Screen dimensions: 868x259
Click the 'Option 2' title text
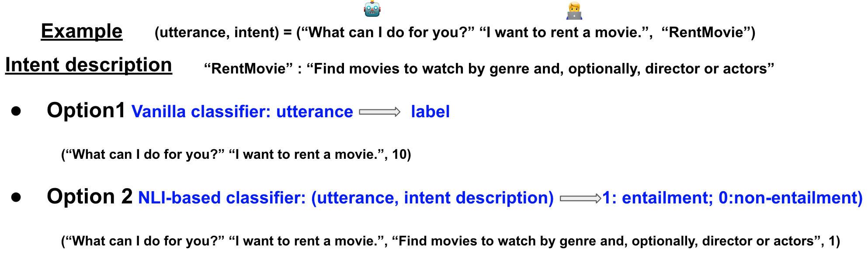coord(90,196)
